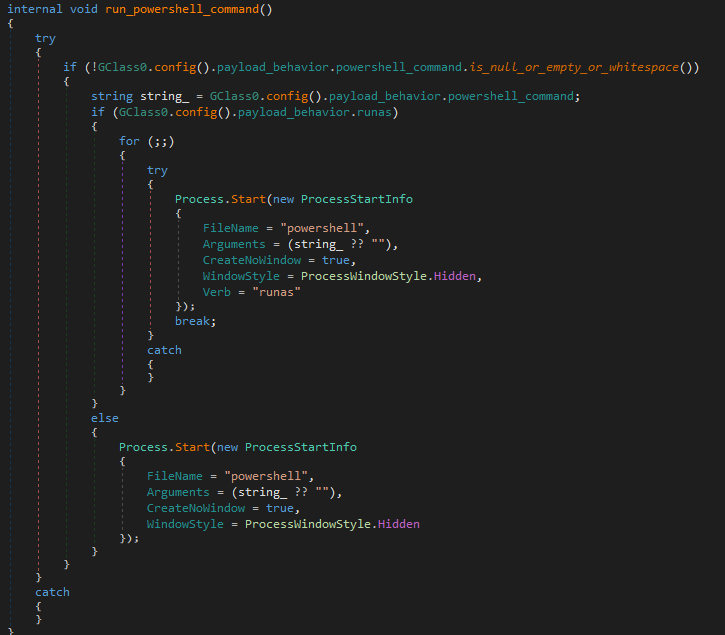Click the 'Start' method inside the for loop
Image resolution: width=725 pixels, height=635 pixels.
[248, 199]
